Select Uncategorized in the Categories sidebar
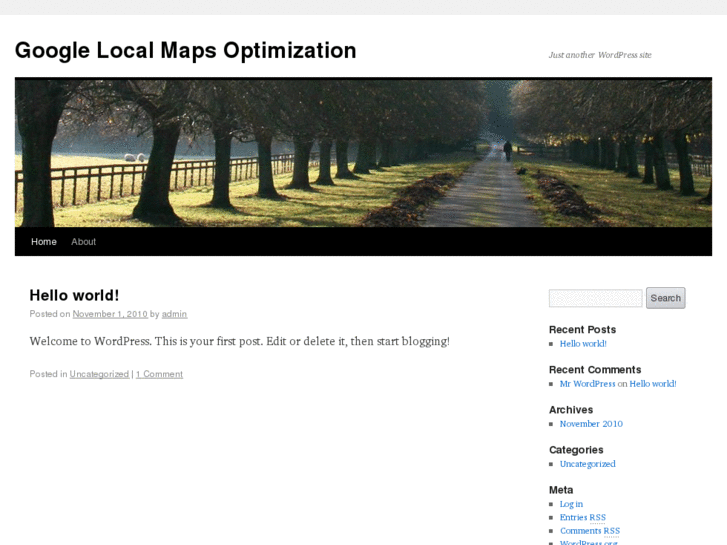The image size is (727, 545). [587, 464]
